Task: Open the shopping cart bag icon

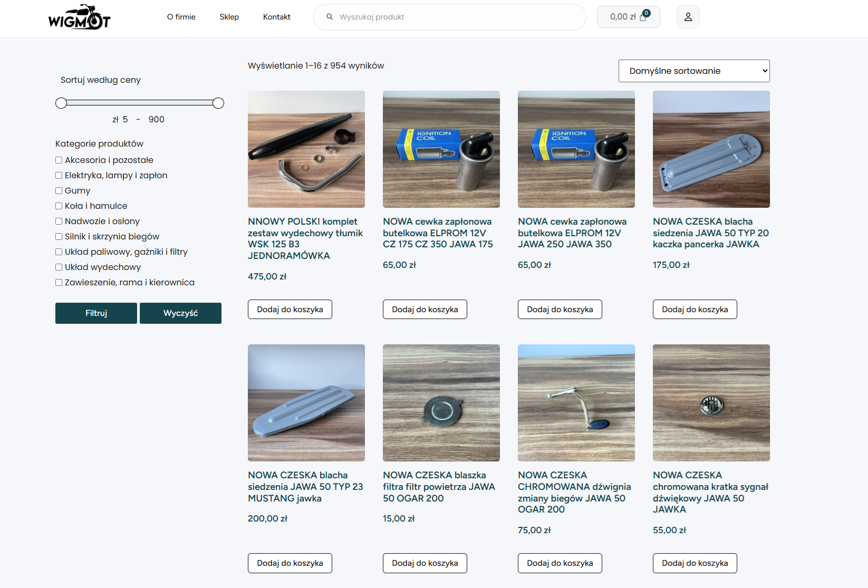Action: 643,17
